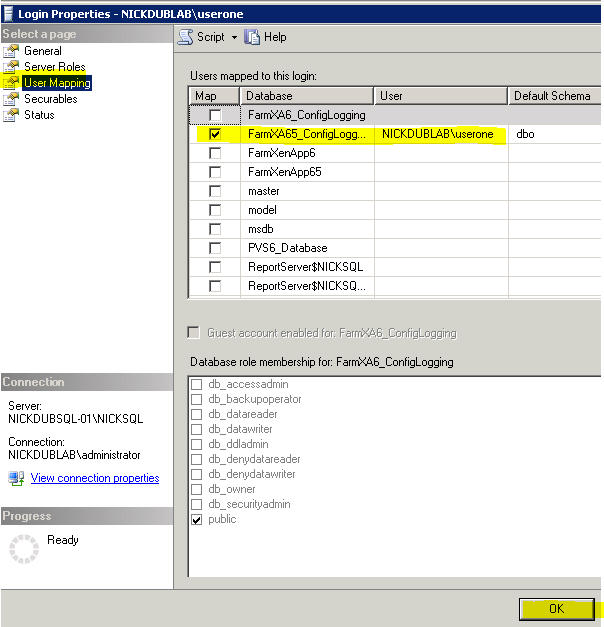Enable the db_securityadmin role checkbox
The image size is (604, 627).
coord(196,504)
